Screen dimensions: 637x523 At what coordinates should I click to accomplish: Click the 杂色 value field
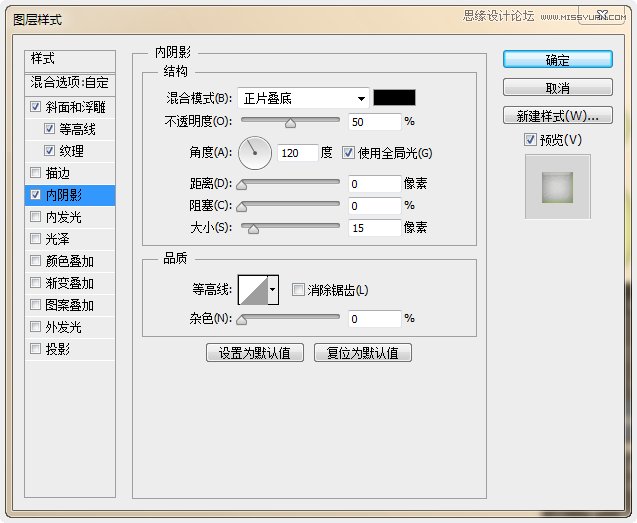coord(375,319)
